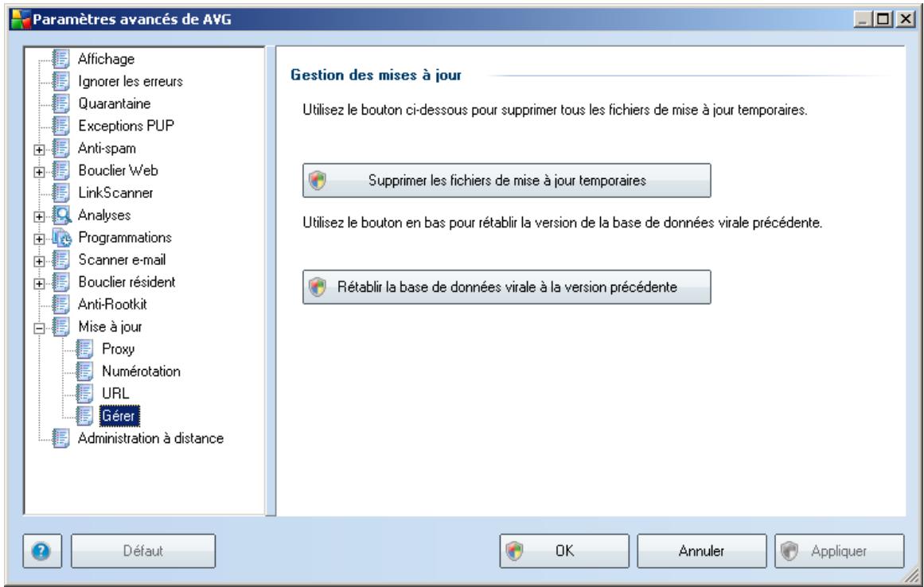Screen dimensions: 924x587
Task: Close the Paramètres avancés de AVG window
Action: pos(905,19)
